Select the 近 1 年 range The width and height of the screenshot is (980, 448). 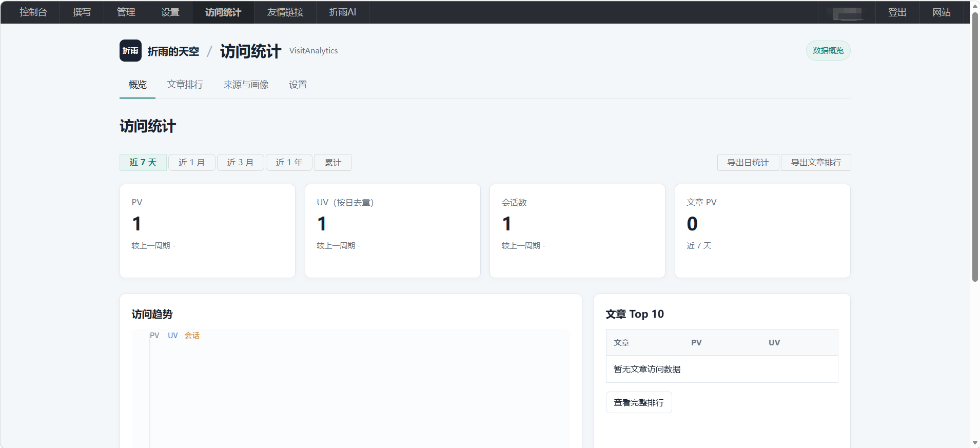point(289,162)
